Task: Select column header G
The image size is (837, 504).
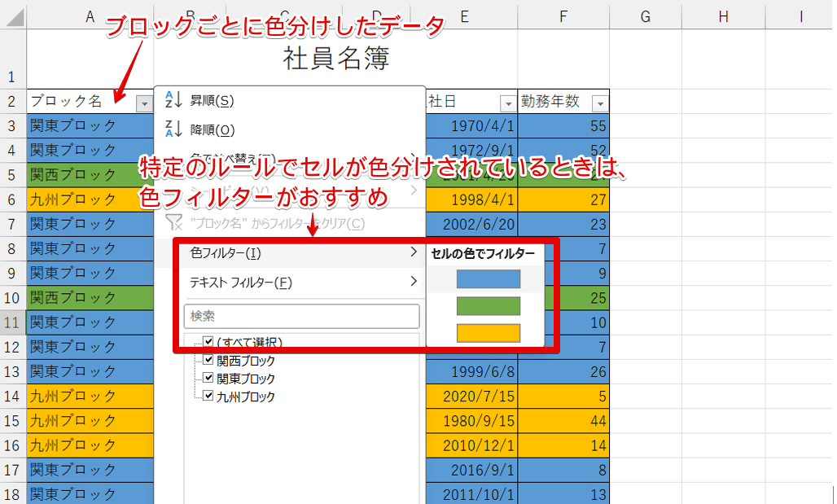Action: pyautogui.click(x=645, y=15)
